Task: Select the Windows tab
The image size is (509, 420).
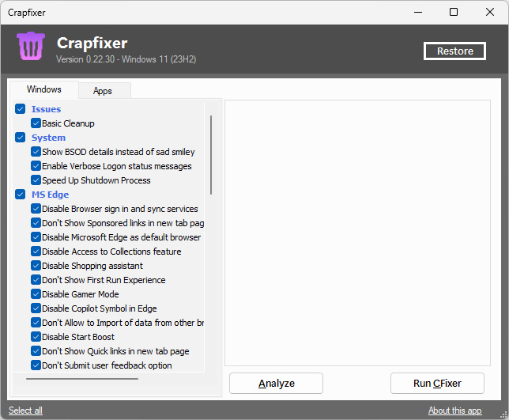Action: 44,89
